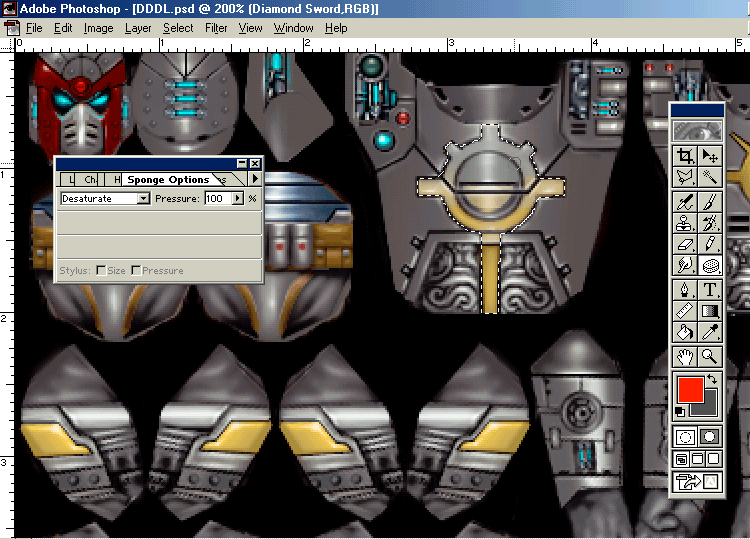The height and width of the screenshot is (539, 750).
Task: Enable the Stylus Pressure checkbox
Action: tap(137, 271)
